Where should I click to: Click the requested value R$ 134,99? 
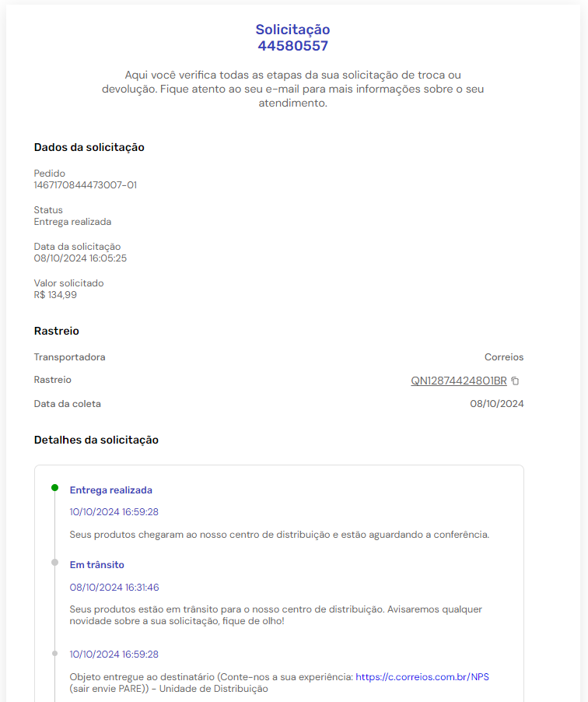coord(55,295)
